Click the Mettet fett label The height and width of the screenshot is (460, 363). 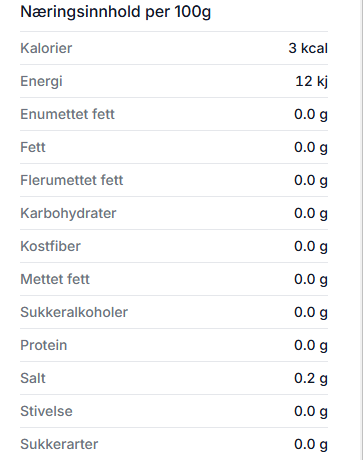point(55,279)
